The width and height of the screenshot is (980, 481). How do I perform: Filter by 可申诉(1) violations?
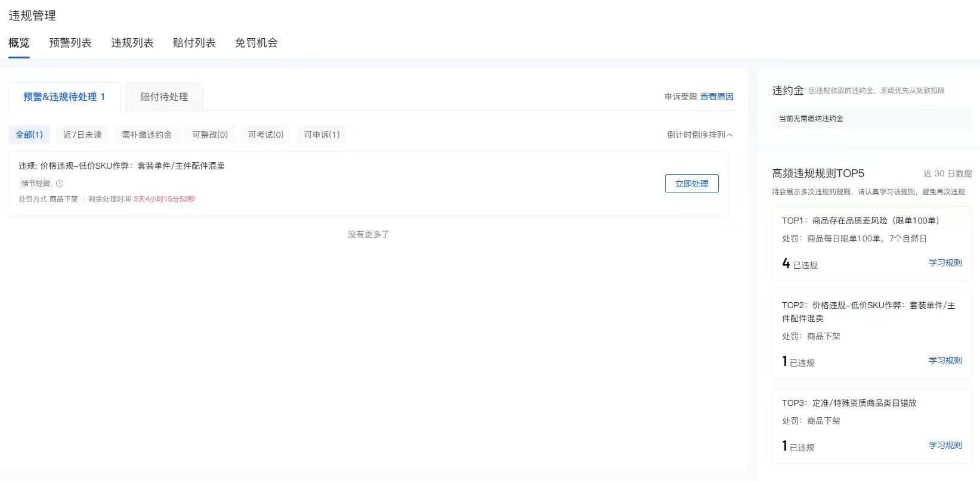tap(322, 135)
